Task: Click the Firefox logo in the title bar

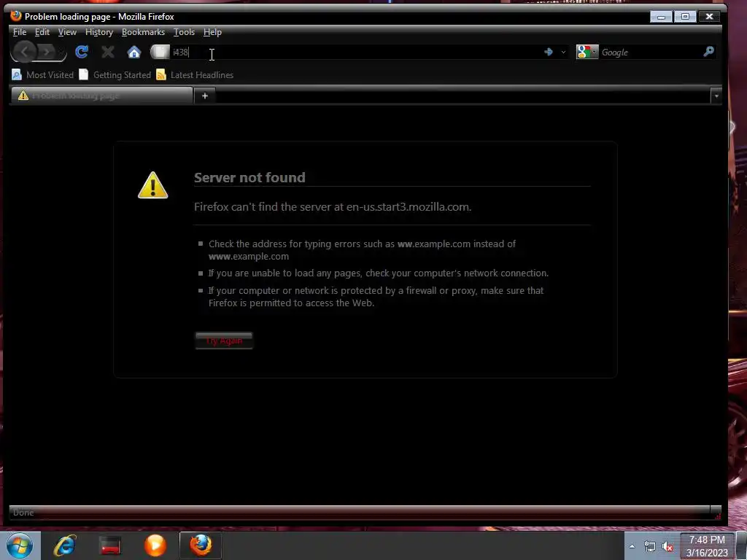Action: pyautogui.click(x=16, y=16)
